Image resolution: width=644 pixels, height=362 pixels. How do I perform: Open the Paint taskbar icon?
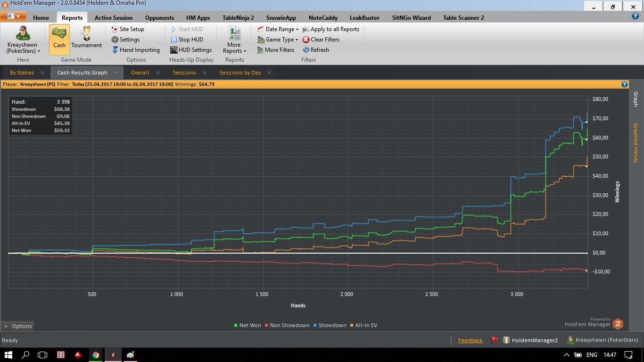(131, 354)
